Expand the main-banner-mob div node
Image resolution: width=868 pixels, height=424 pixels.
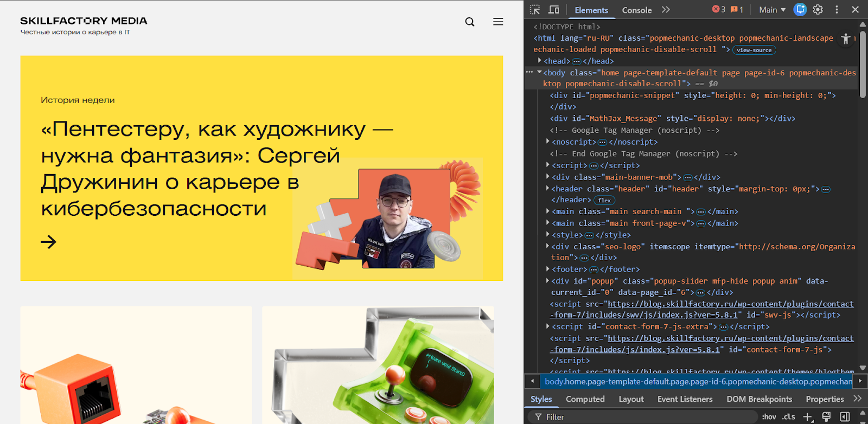(547, 177)
